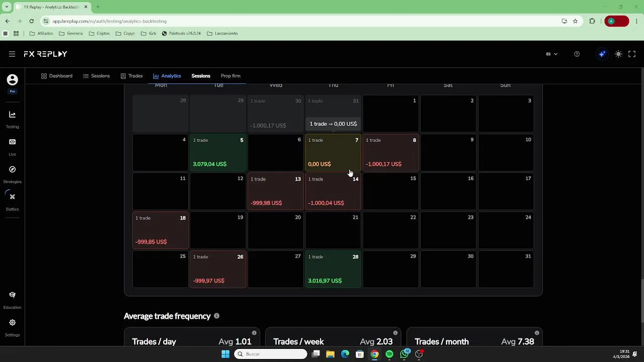
Task: Open the Paletools v26.0.24 bookmark
Action: (181, 34)
